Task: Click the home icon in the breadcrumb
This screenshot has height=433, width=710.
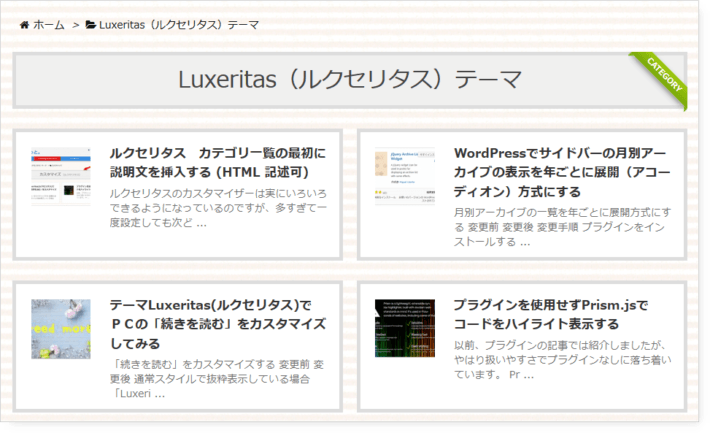Action: coord(23,24)
